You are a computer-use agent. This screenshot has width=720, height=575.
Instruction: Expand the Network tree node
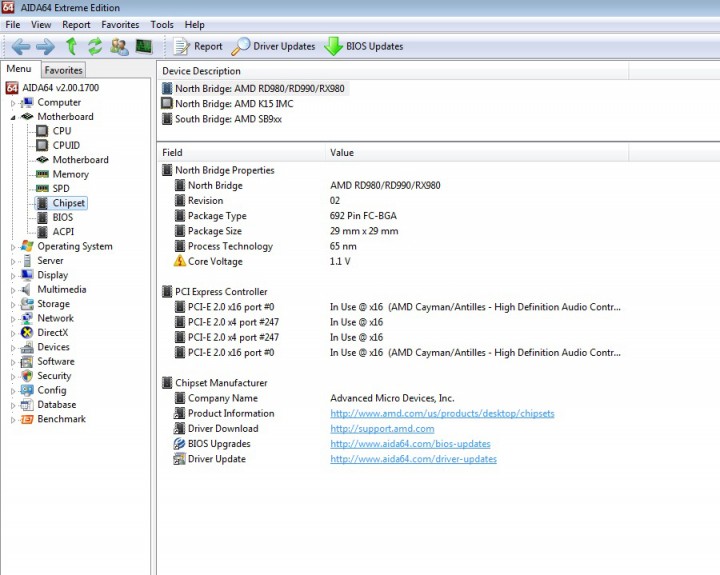[x=13, y=319]
